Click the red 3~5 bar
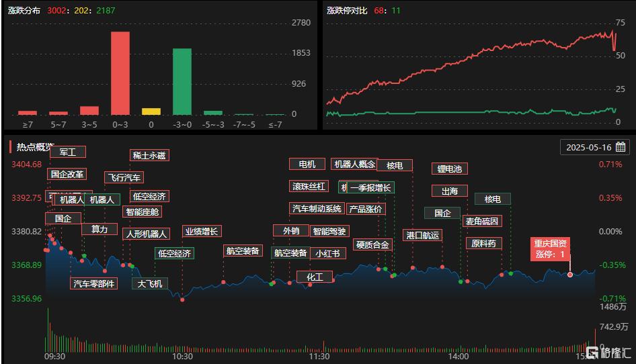The width and height of the screenshot is (636, 364). 89,111
